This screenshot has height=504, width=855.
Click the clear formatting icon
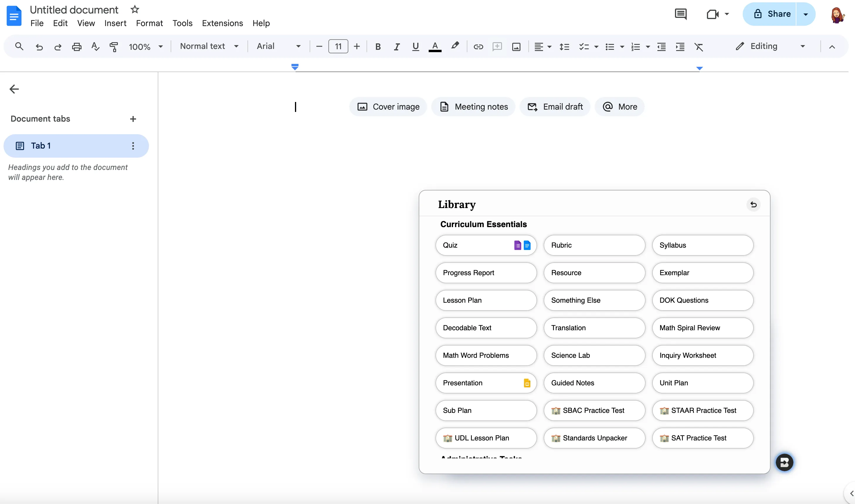tap(699, 47)
